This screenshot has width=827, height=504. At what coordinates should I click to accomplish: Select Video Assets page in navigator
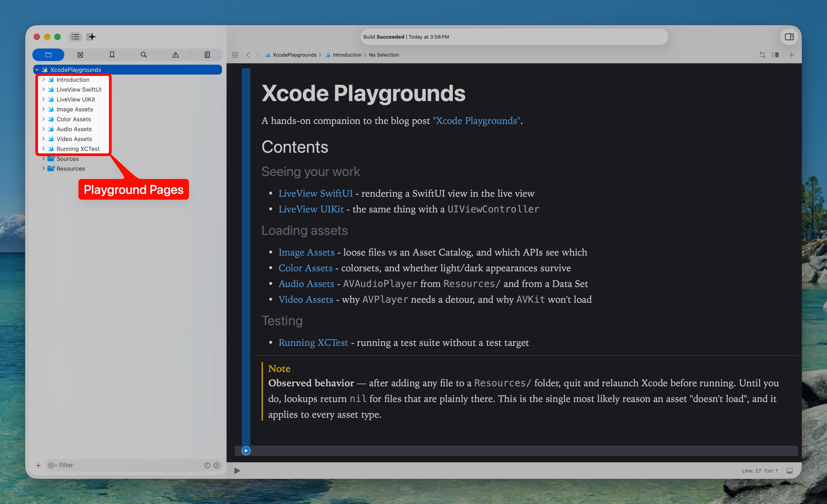coord(74,139)
